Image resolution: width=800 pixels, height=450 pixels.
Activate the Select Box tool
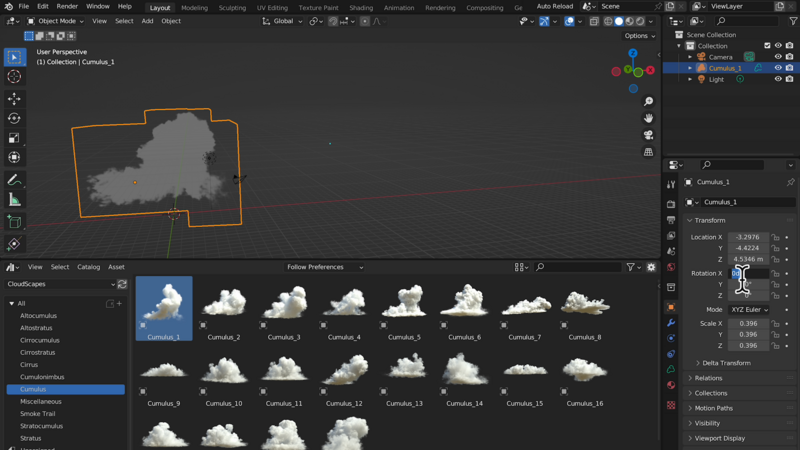pos(14,57)
